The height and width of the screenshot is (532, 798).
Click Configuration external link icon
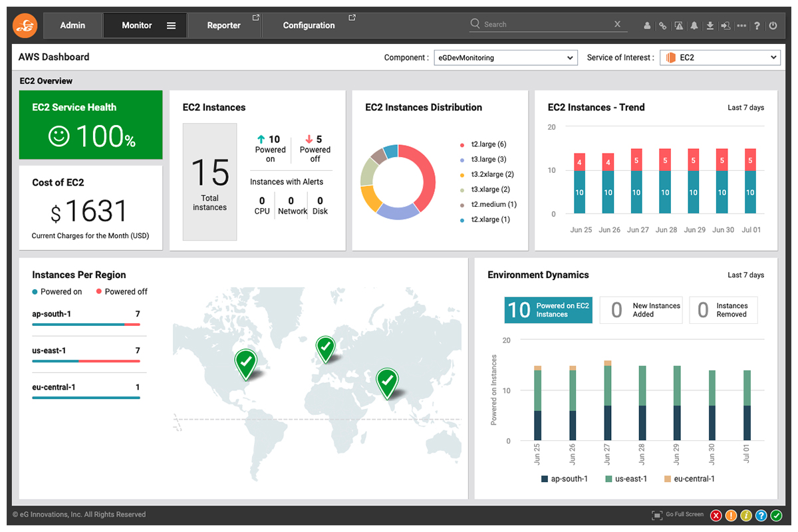[352, 18]
